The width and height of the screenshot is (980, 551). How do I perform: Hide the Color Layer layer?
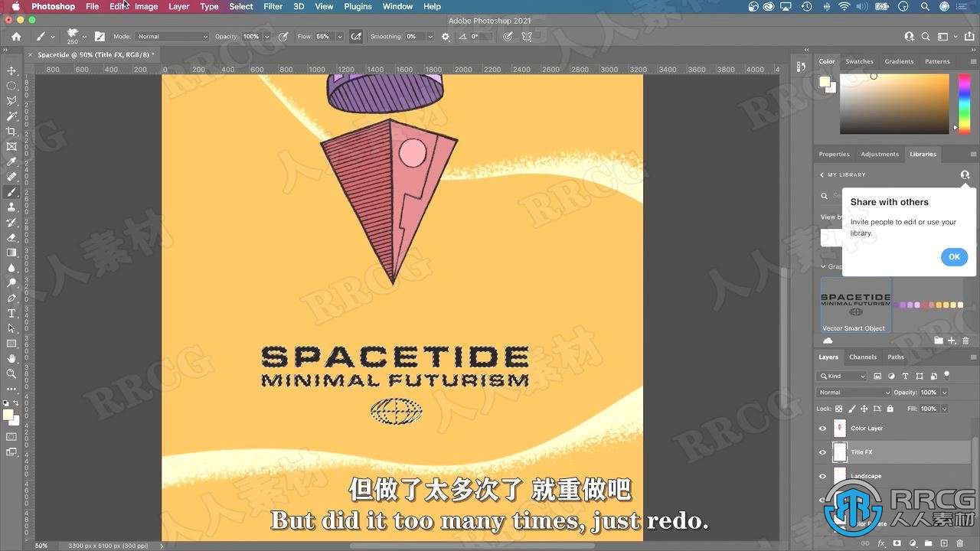(x=823, y=429)
